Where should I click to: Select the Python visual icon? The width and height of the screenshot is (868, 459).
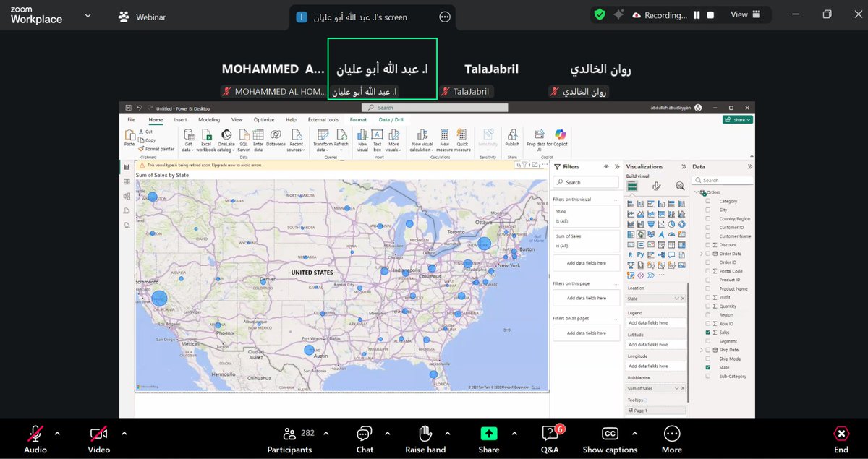click(641, 254)
